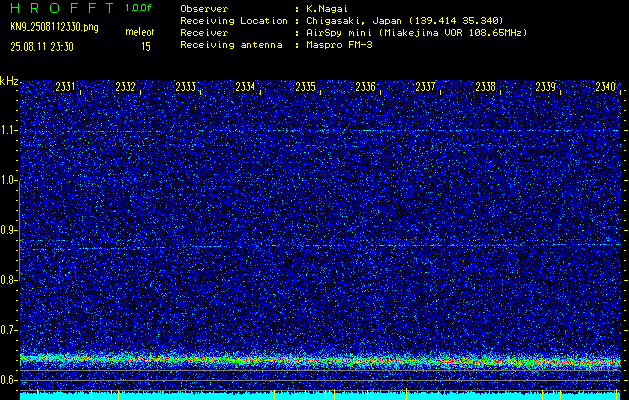
Task: Click the Receiver field label
Action: [204, 33]
